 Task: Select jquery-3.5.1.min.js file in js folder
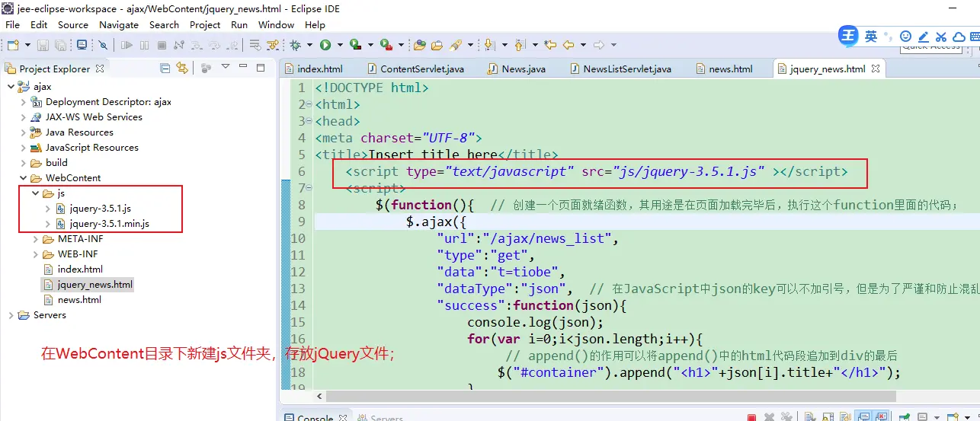click(x=109, y=224)
